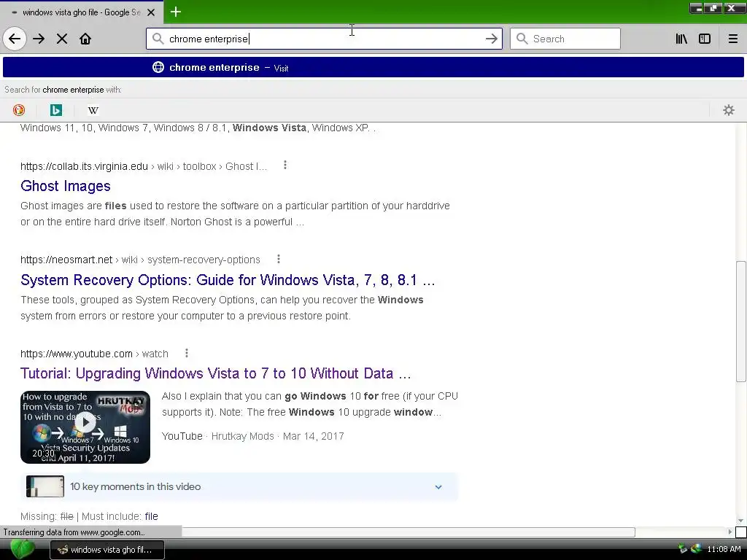Click the vertical scrollbar thumb
Image resolution: width=747 pixels, height=560 pixels.
(x=740, y=321)
